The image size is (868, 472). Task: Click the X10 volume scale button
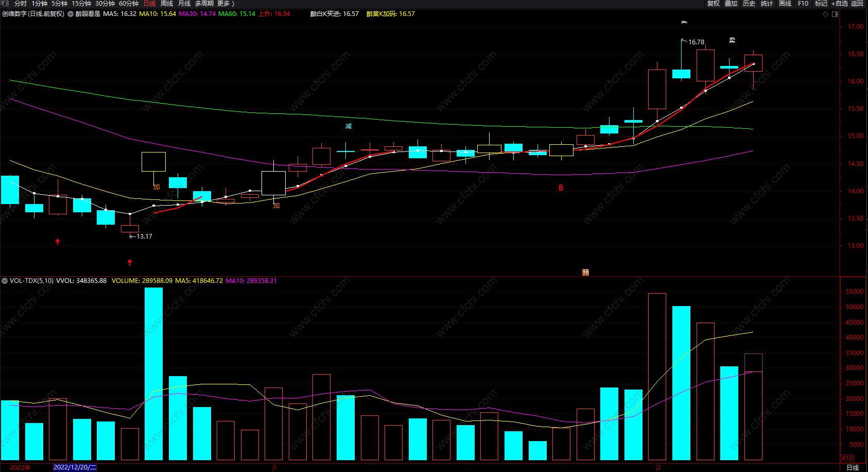(x=847, y=458)
